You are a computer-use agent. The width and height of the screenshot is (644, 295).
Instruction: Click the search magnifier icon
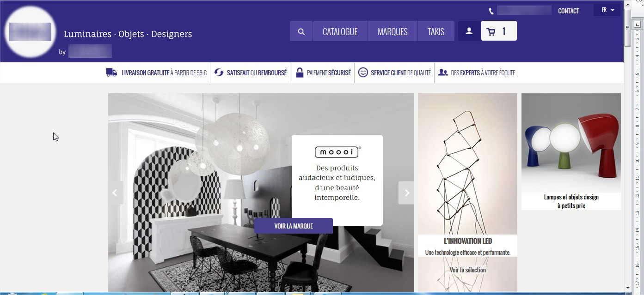[x=301, y=31]
